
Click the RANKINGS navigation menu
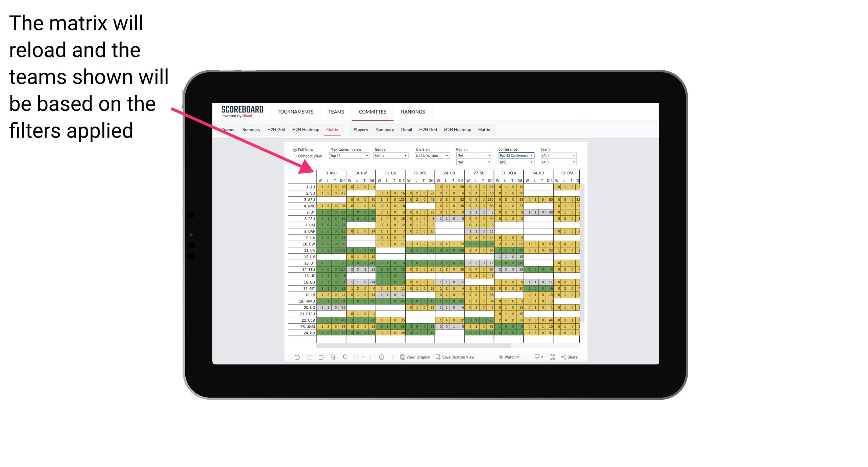pyautogui.click(x=412, y=112)
